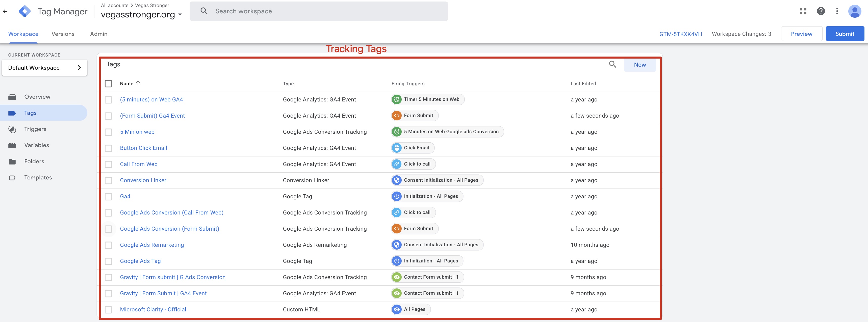This screenshot has height=322, width=868.
Task: Open Consent Initialization trigger for Google Ads Remarketing
Action: (x=437, y=245)
